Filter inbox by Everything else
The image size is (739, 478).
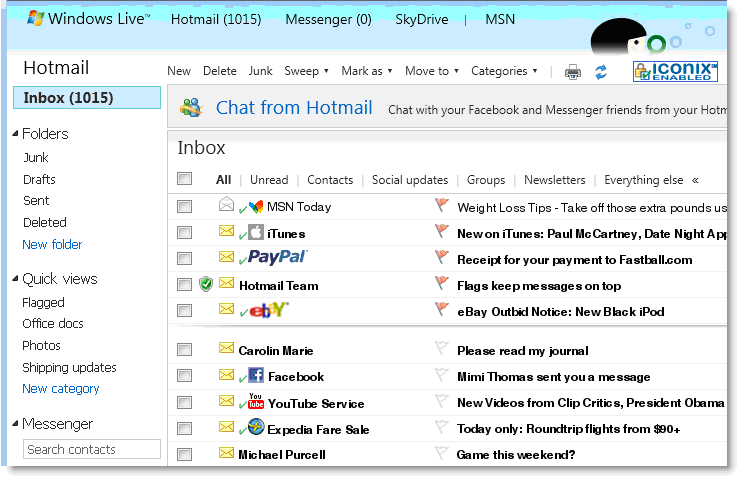point(643,180)
